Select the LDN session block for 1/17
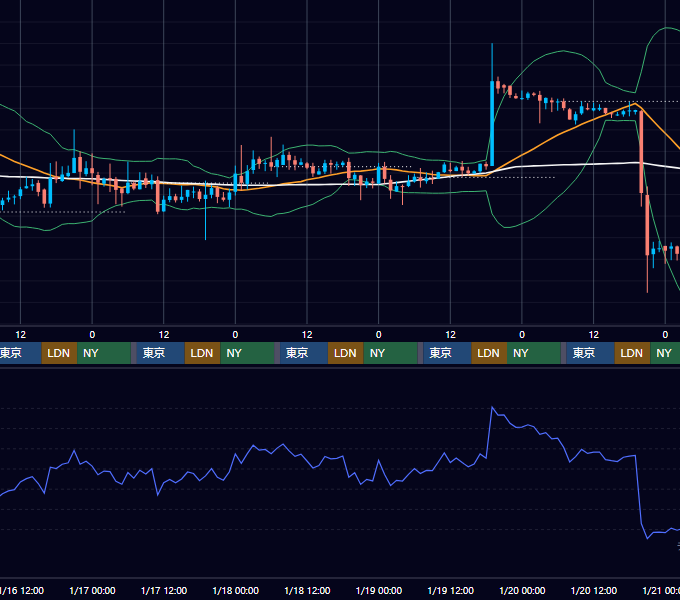This screenshot has height=600, width=680. [203, 353]
